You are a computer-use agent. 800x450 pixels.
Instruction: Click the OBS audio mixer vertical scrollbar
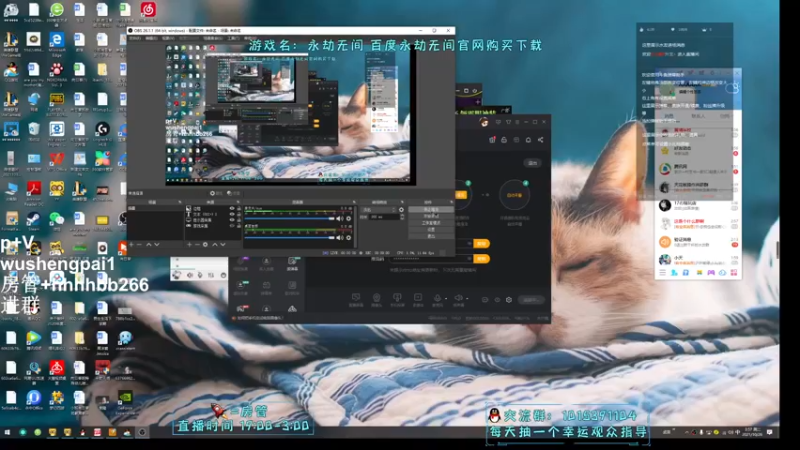click(355, 227)
